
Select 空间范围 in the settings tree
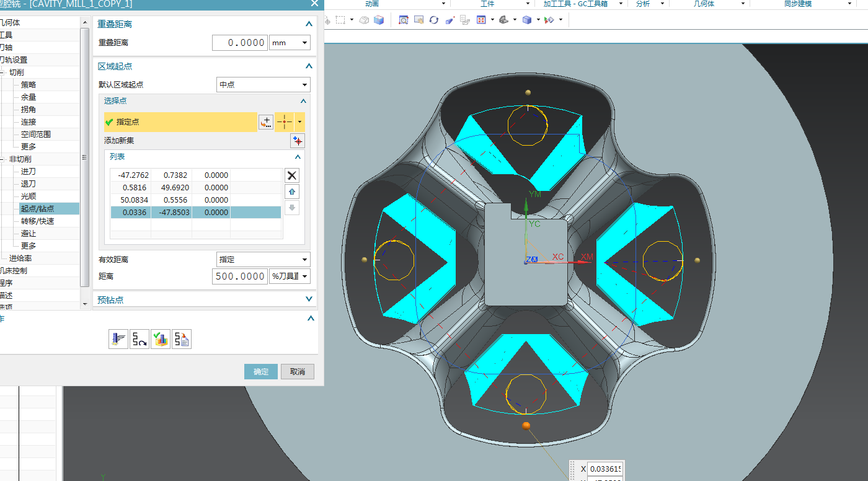click(36, 135)
